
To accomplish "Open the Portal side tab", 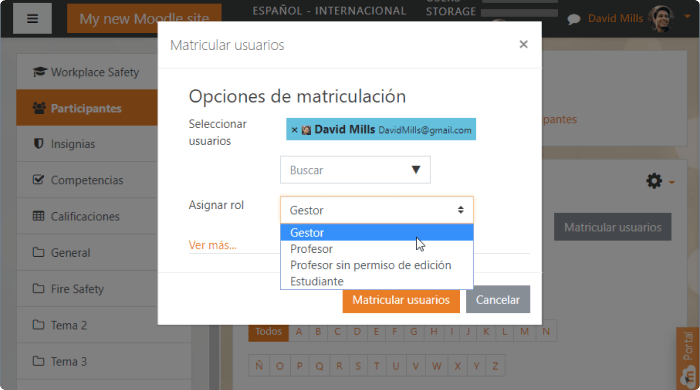I will (x=688, y=358).
